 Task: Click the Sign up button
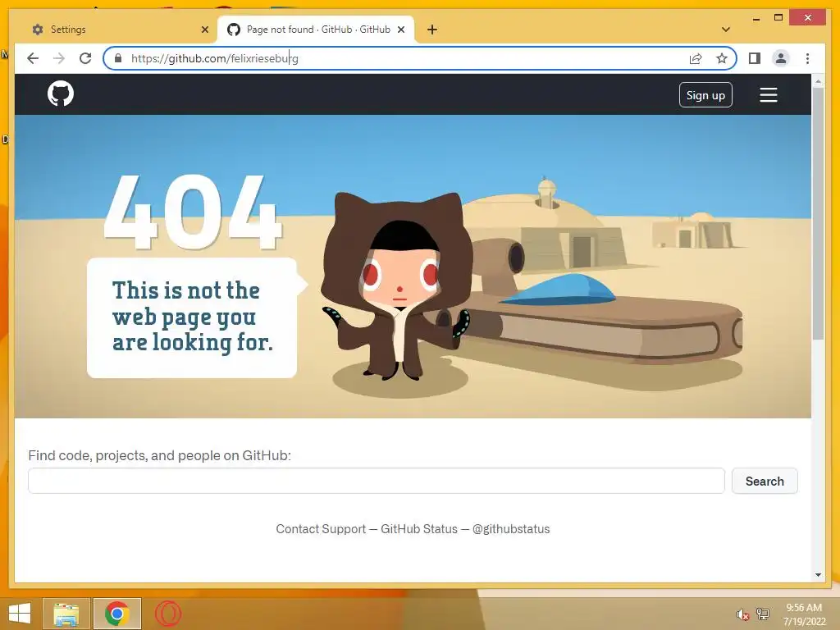click(705, 95)
